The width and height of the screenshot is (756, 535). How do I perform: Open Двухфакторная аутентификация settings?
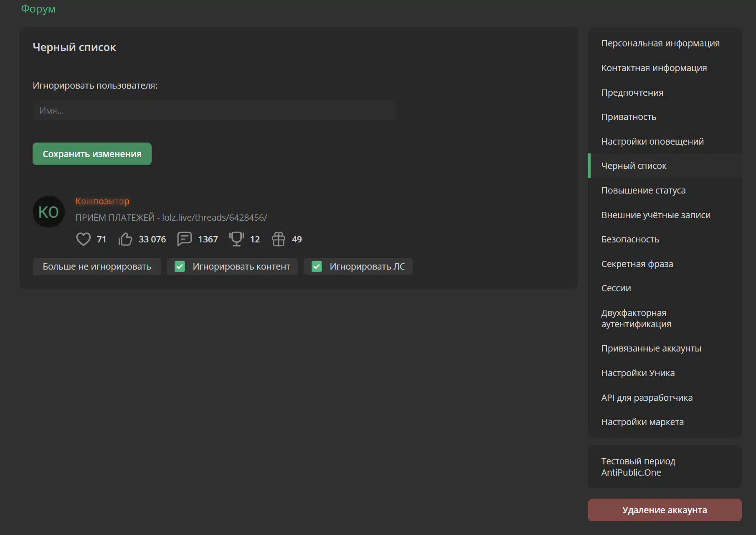coord(636,318)
